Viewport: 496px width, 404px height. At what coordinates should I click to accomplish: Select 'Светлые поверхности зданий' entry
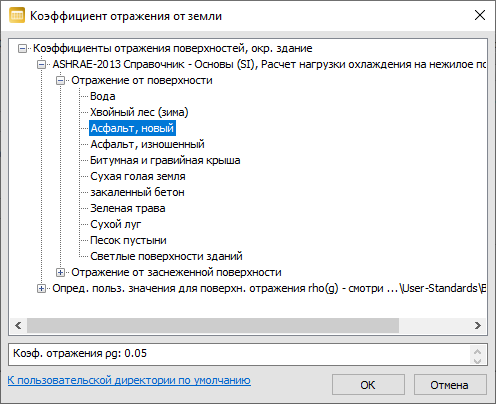click(x=166, y=256)
